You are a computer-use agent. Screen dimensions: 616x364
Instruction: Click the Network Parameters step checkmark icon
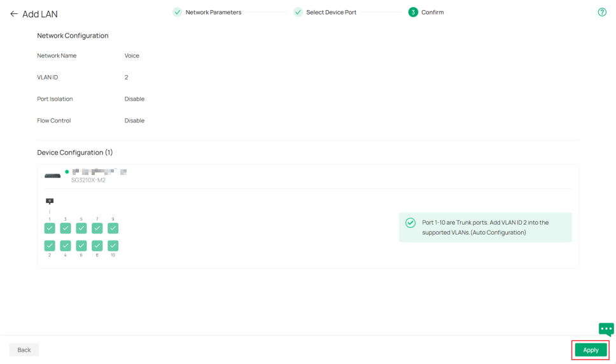pos(177,12)
